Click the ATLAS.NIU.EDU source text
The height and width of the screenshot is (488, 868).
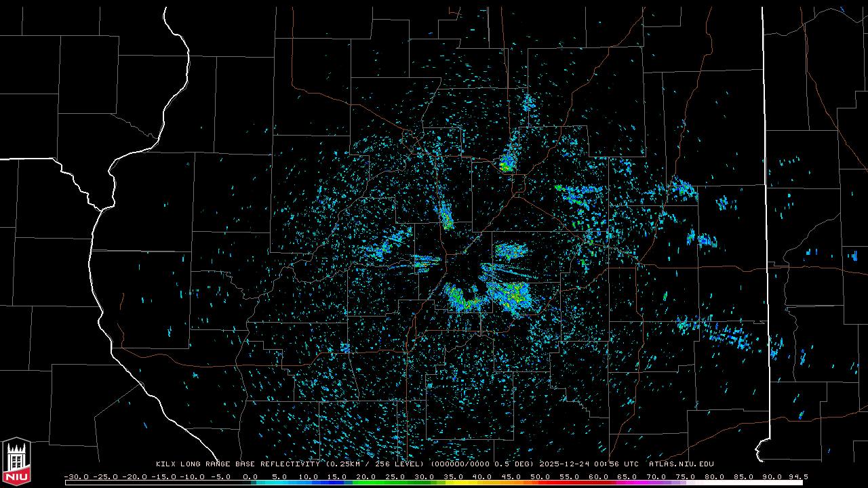(682, 464)
